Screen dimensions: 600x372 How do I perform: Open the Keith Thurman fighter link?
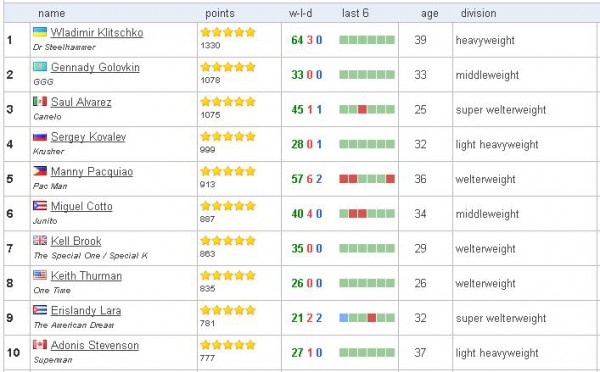(x=86, y=276)
